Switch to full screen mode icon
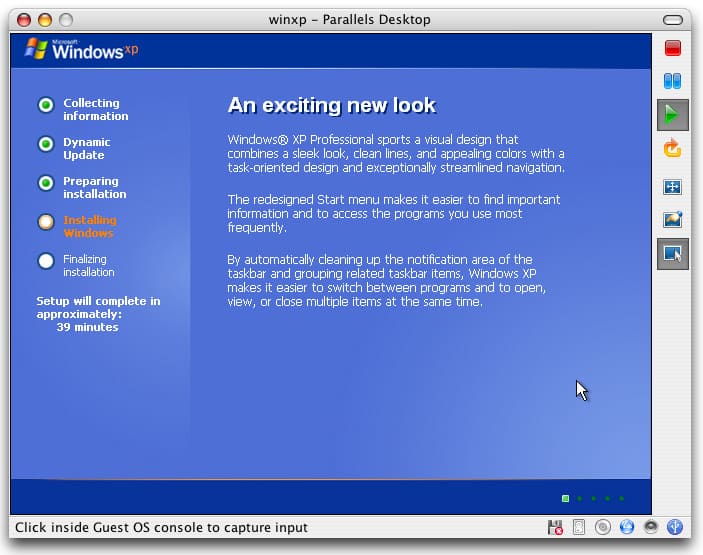The height and width of the screenshot is (555, 703). click(x=672, y=187)
